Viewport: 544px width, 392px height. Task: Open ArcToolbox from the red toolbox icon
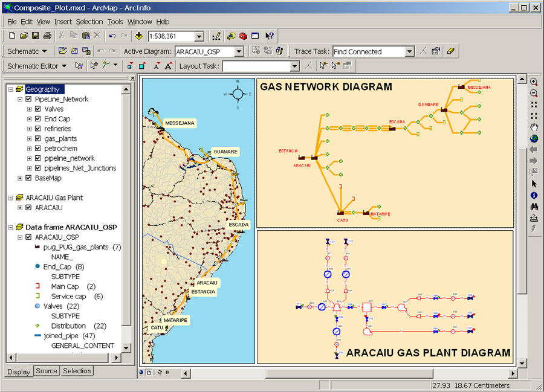pyautogui.click(x=243, y=36)
